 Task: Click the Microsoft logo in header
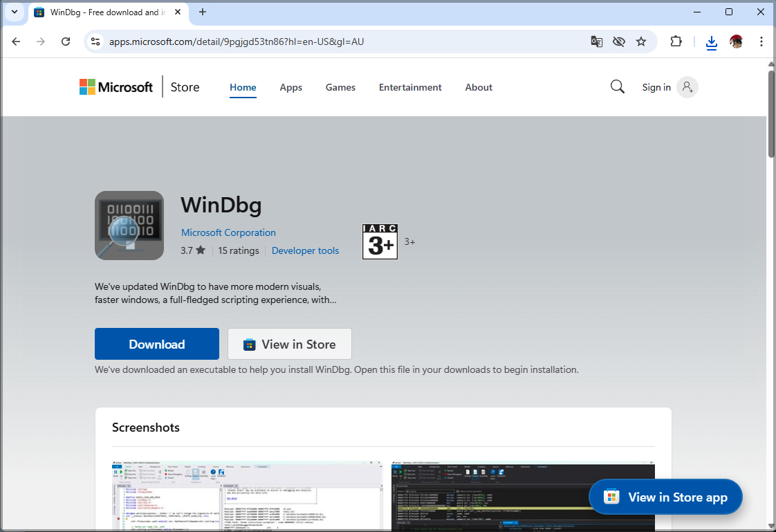click(116, 87)
